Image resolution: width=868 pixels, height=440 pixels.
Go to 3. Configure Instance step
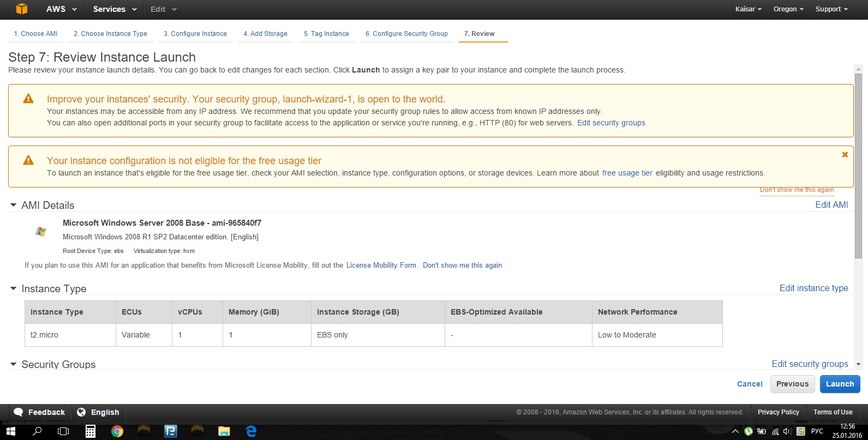pyautogui.click(x=195, y=34)
